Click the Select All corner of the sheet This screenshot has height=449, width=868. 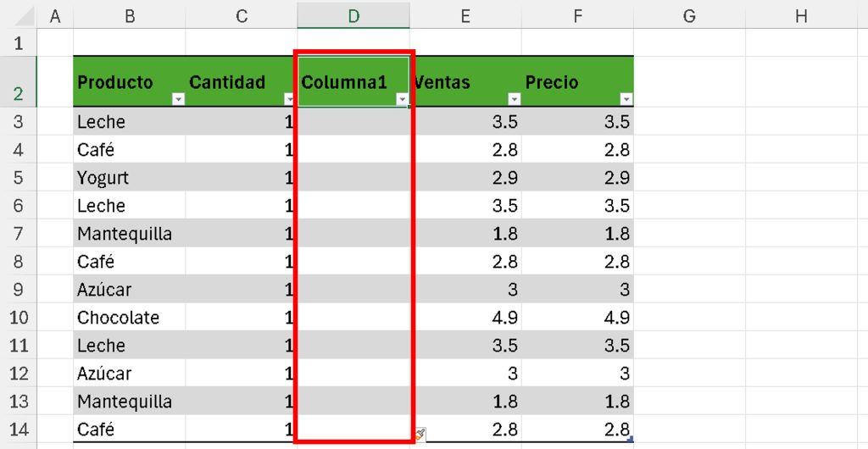tap(19, 15)
